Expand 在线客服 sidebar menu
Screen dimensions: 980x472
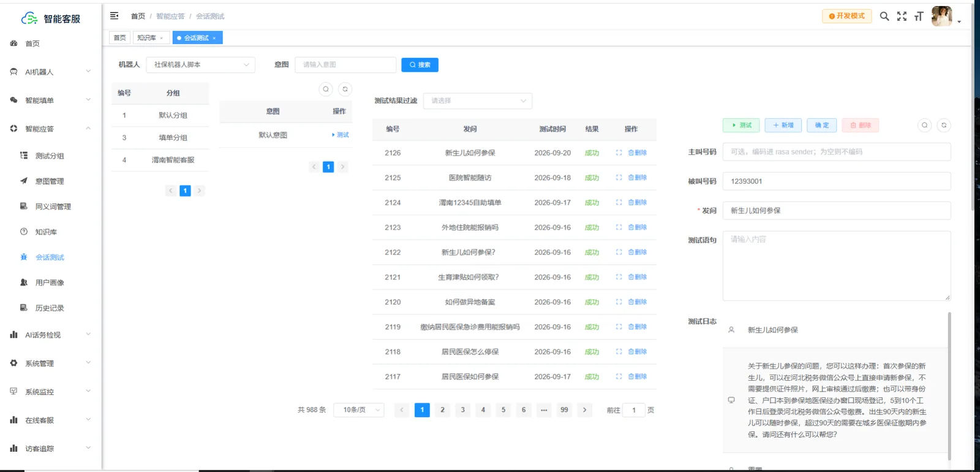pyautogui.click(x=51, y=420)
